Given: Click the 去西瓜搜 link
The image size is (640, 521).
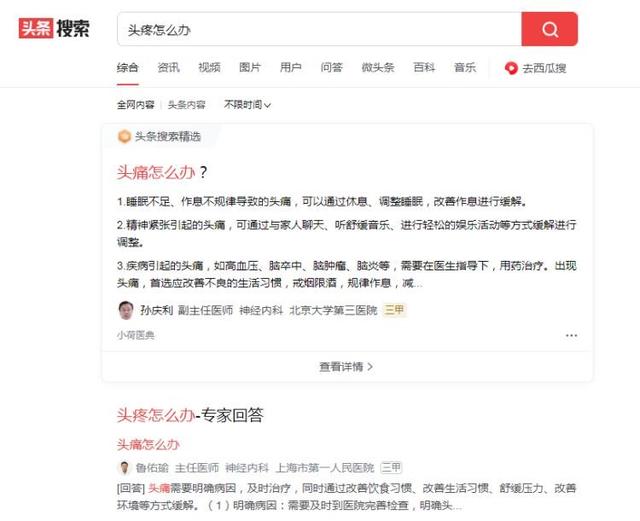Looking at the screenshot, I should [544, 68].
